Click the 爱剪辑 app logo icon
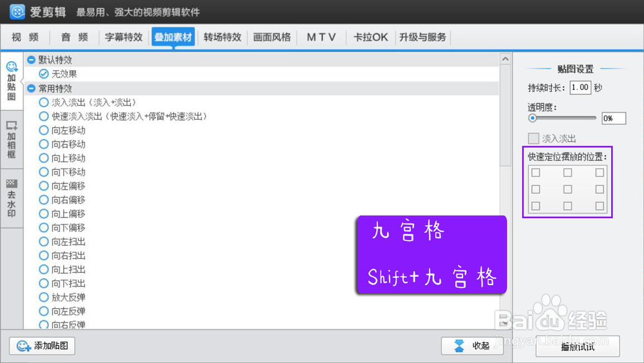Screen dimensions: 644x363 (17, 12)
